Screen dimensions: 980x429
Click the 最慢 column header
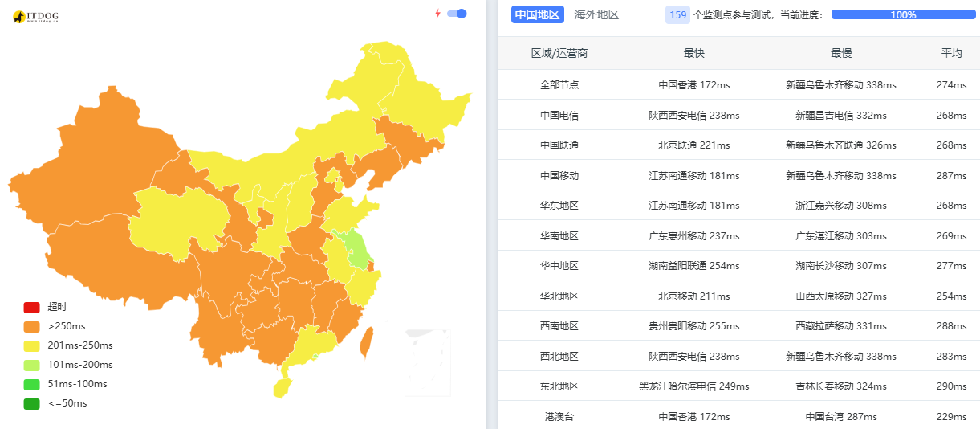[x=841, y=53]
